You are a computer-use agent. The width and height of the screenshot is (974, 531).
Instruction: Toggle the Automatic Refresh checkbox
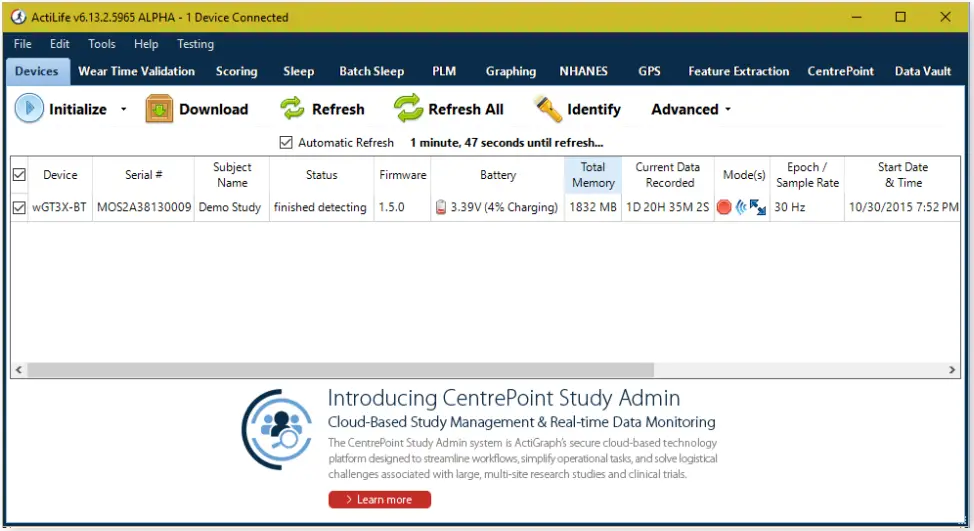pos(286,142)
